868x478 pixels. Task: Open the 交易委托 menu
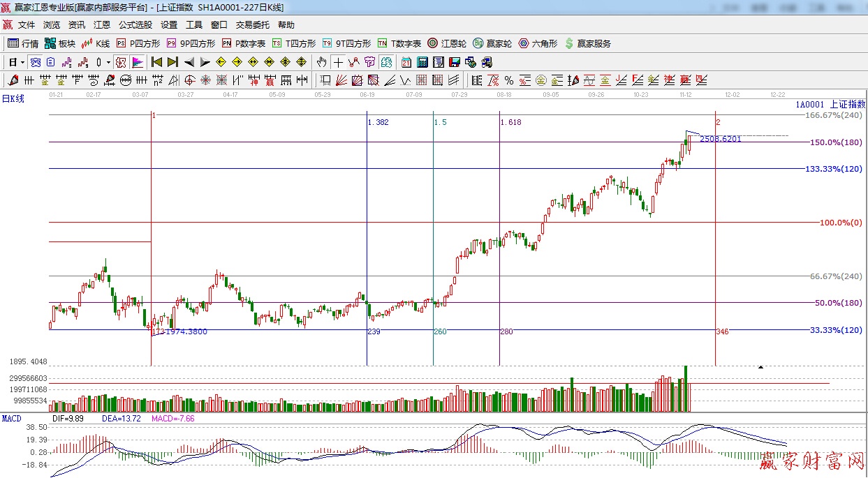[252, 24]
